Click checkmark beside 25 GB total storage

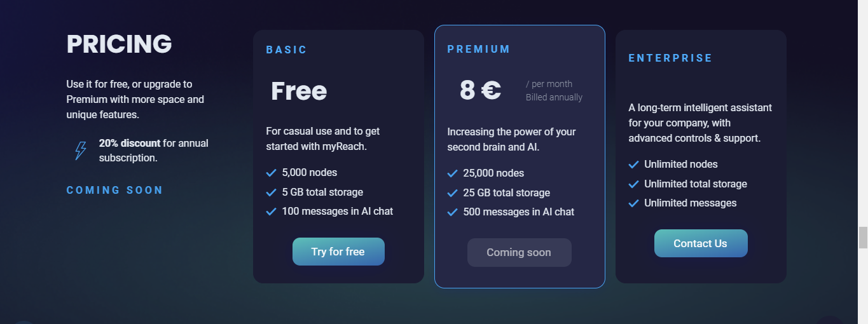click(x=452, y=193)
